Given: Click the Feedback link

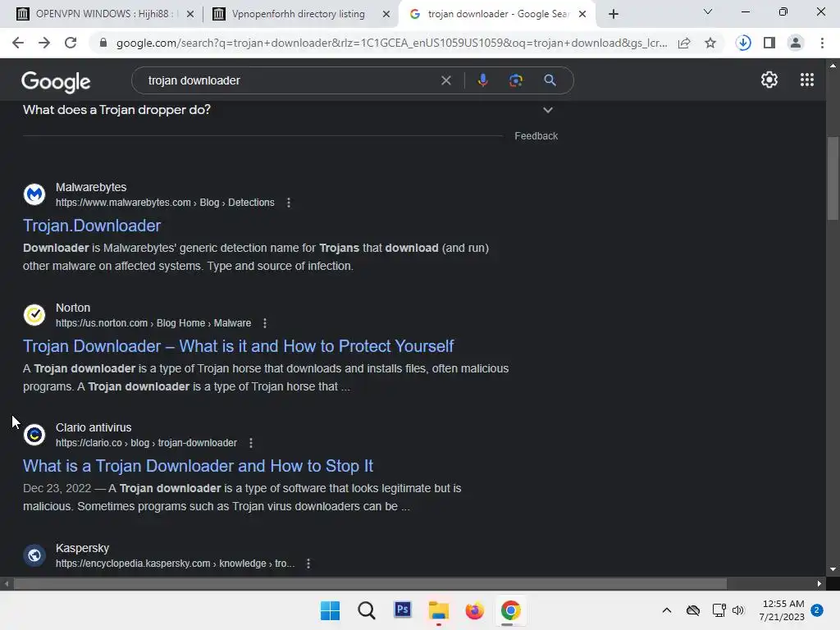Looking at the screenshot, I should point(536,136).
